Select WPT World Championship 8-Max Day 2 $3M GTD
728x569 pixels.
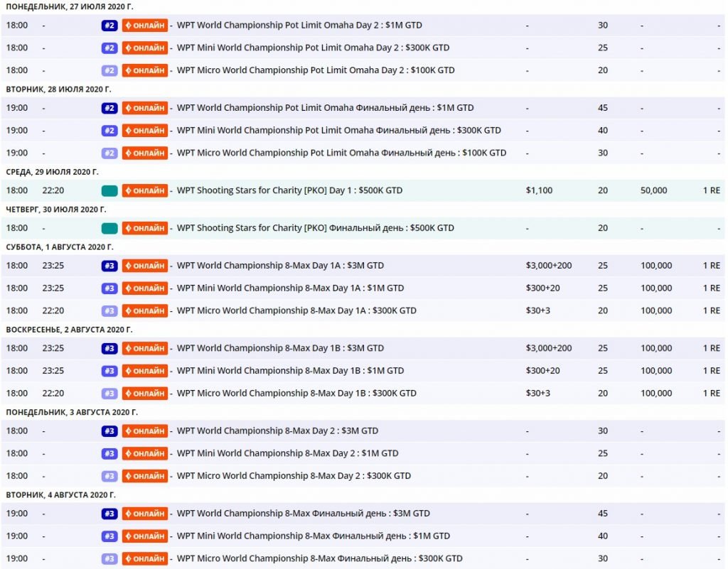(x=277, y=430)
